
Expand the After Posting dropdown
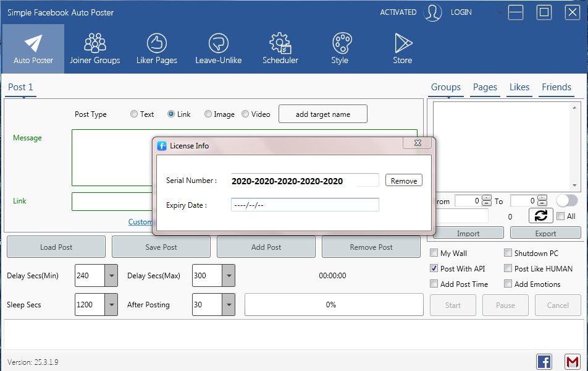(229, 305)
